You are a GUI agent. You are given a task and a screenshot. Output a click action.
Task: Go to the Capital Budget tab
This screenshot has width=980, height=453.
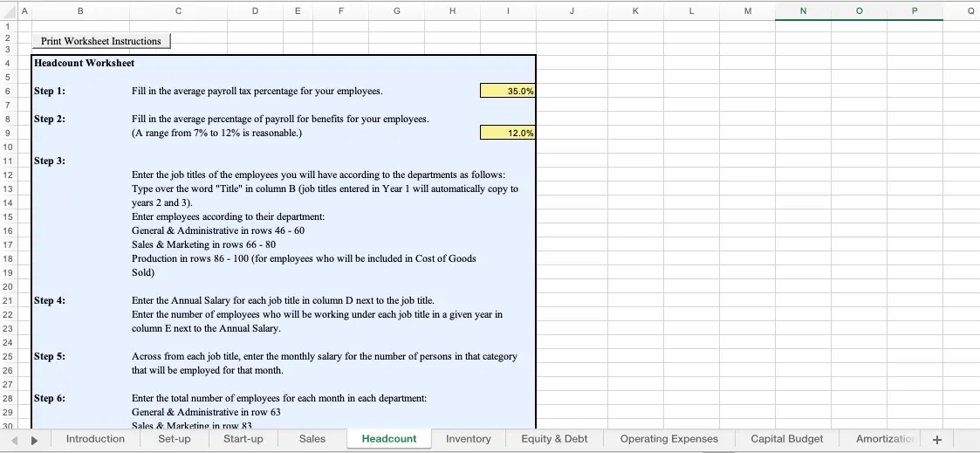pyautogui.click(x=787, y=439)
